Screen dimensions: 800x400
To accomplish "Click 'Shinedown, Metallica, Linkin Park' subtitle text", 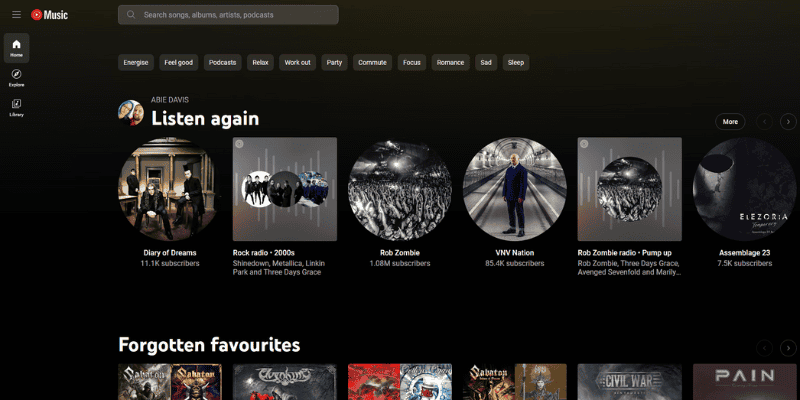I will click(279, 268).
